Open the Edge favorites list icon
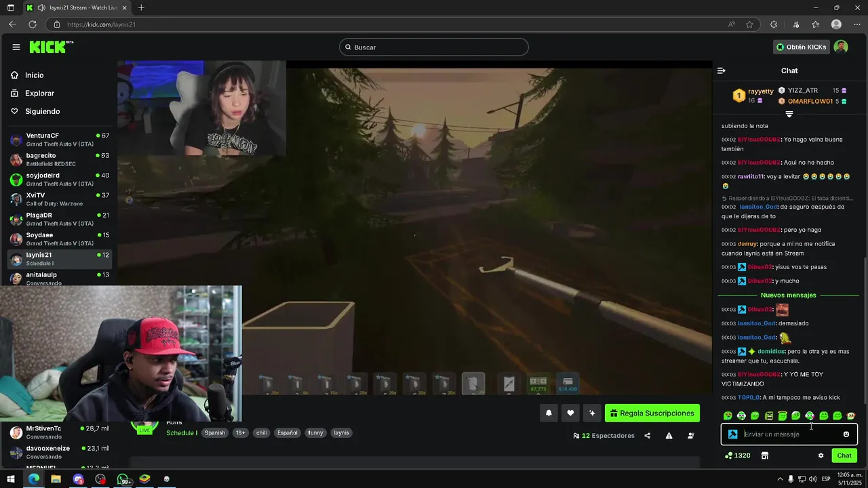 click(x=816, y=24)
